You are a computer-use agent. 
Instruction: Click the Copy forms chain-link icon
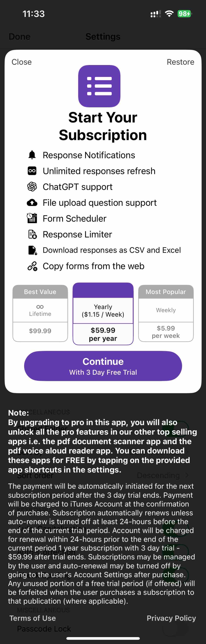[32, 266]
